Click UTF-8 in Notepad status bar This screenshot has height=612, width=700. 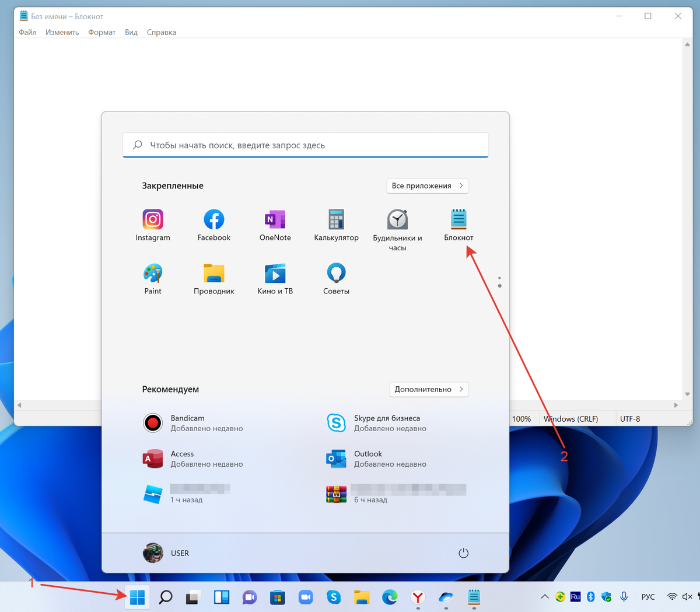[630, 419]
